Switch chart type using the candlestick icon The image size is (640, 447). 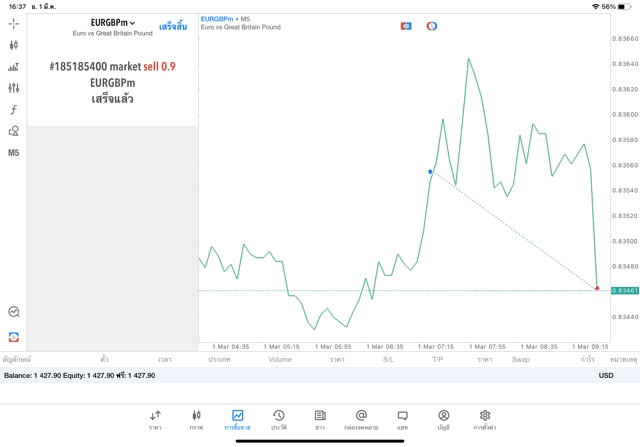pos(14,45)
